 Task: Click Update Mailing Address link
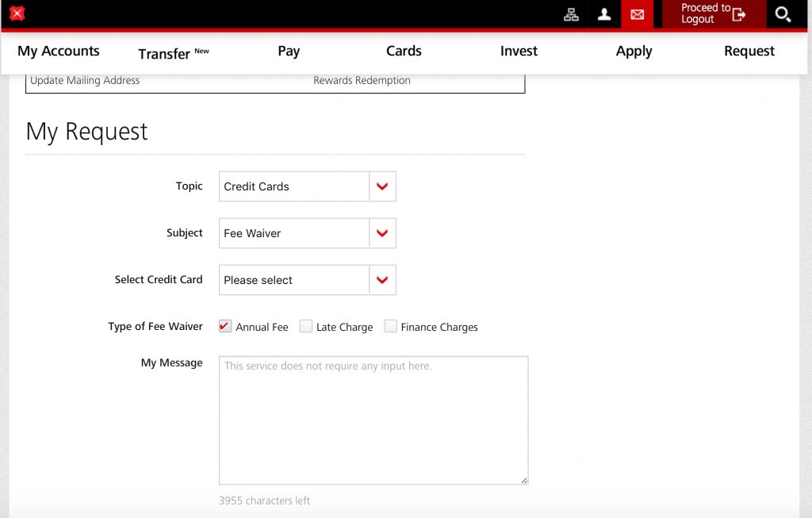tap(85, 80)
